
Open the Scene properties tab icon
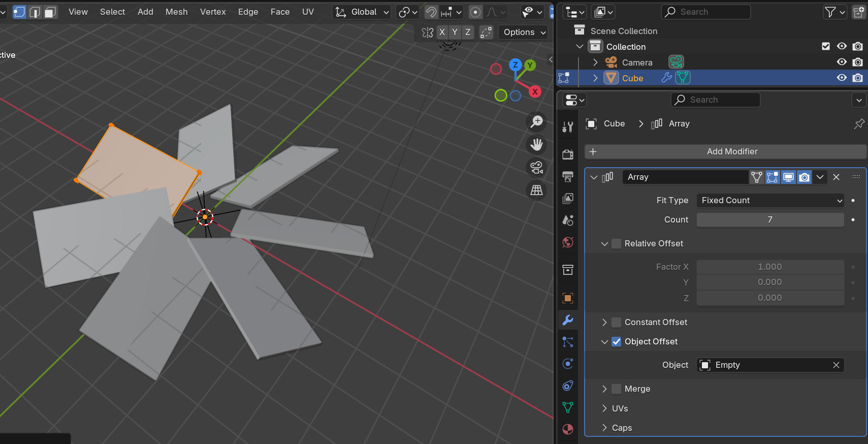click(x=568, y=220)
